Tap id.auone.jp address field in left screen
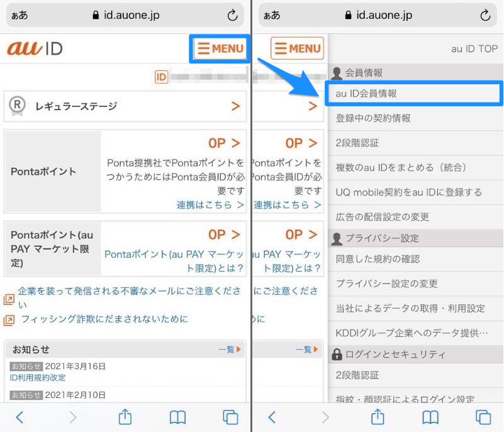Screen dimensions: 504x432 [x=125, y=15]
